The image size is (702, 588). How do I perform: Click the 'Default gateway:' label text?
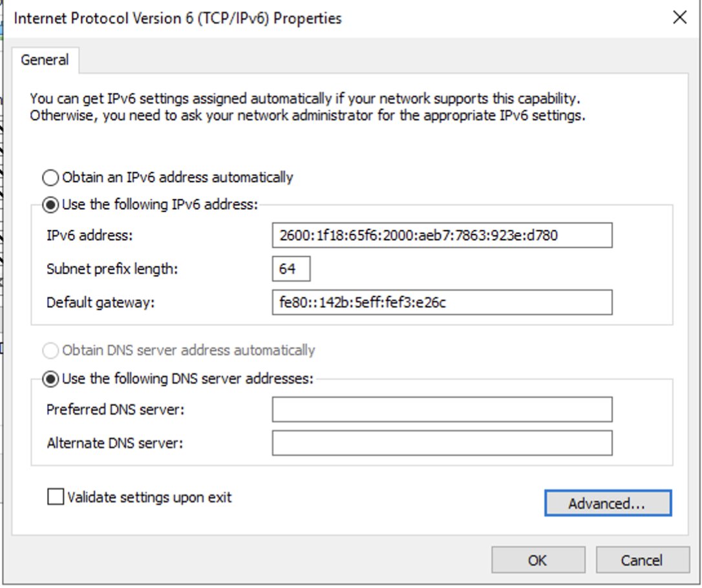point(100,303)
